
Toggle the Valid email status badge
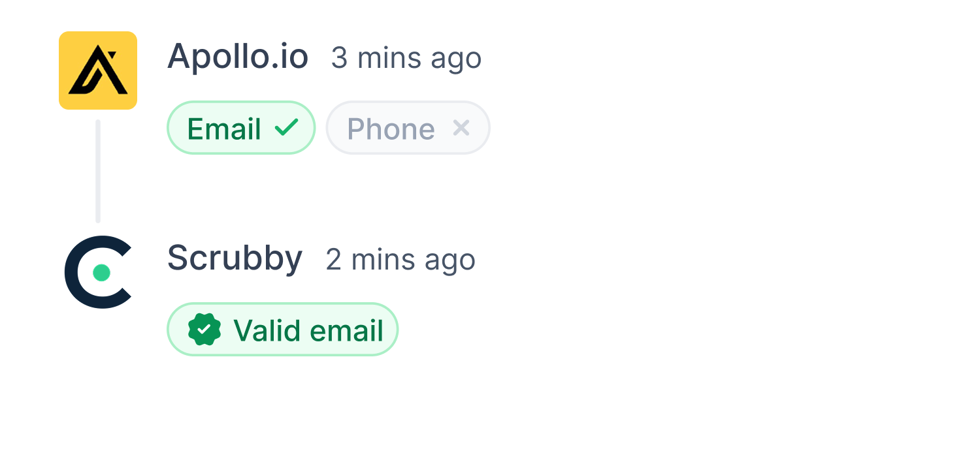[282, 329]
